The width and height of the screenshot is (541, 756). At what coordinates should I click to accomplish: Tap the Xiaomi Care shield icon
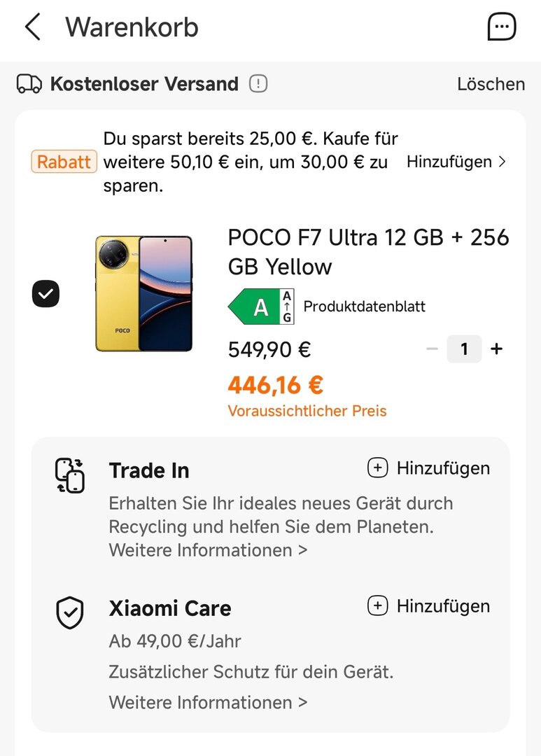coord(70,612)
